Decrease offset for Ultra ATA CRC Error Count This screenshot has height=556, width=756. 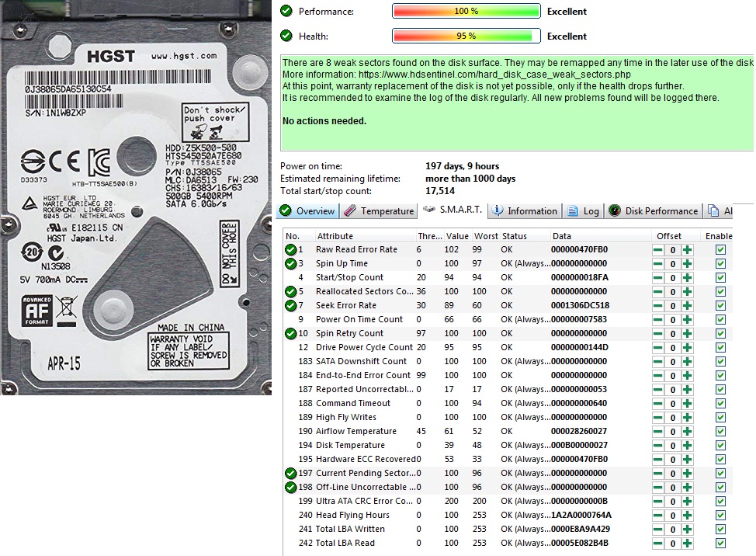tap(657, 502)
